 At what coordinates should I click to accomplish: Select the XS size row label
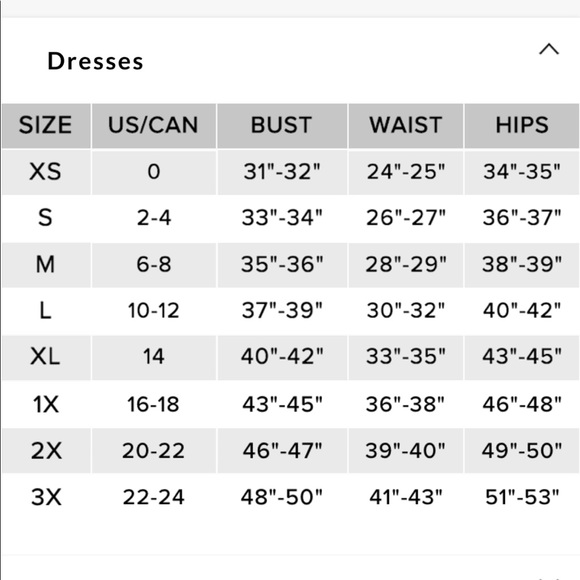[45, 172]
